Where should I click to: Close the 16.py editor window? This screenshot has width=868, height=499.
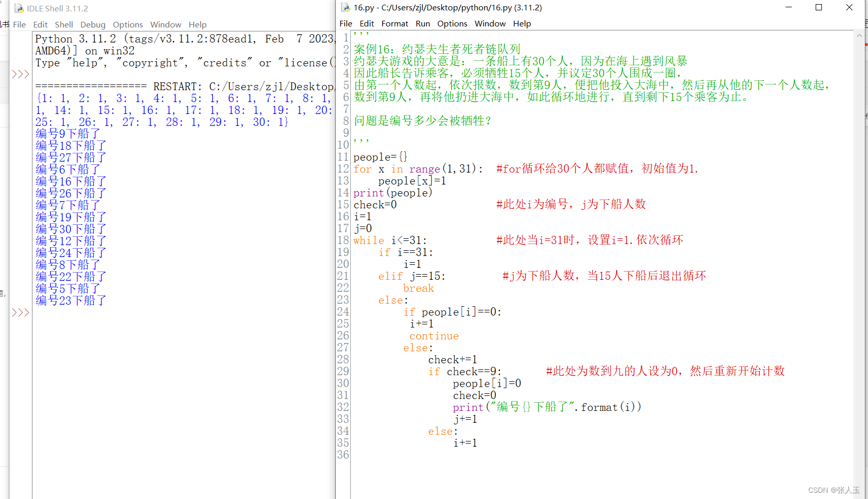(849, 7)
